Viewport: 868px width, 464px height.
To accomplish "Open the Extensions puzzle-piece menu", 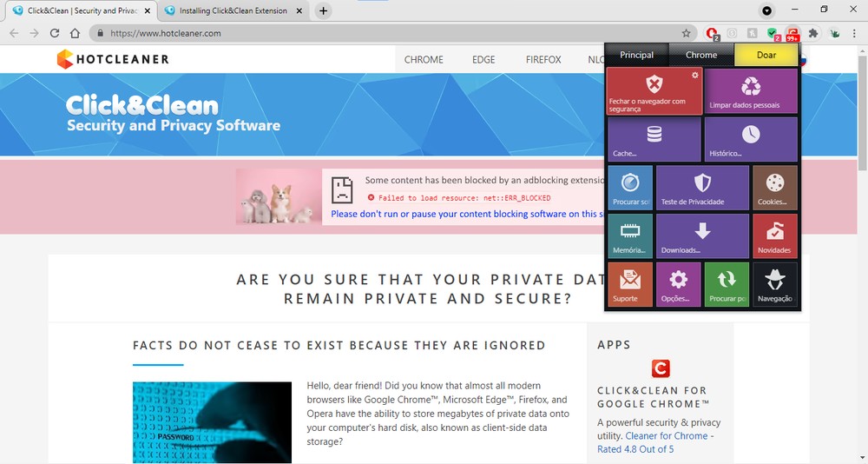I will point(813,33).
